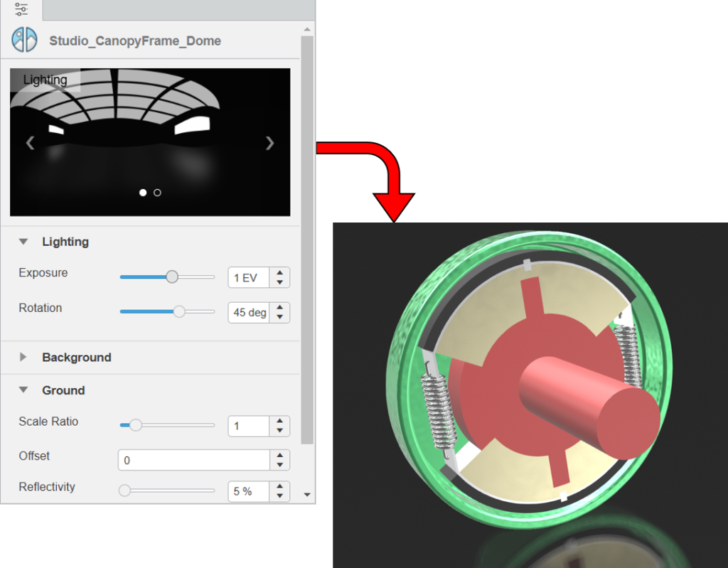Increase Rotation with the up arrow
Viewport: 728px width, 568px height.
279,307
